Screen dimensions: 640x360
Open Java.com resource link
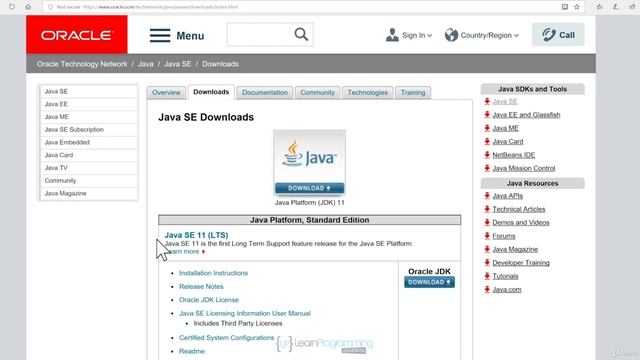(x=507, y=289)
